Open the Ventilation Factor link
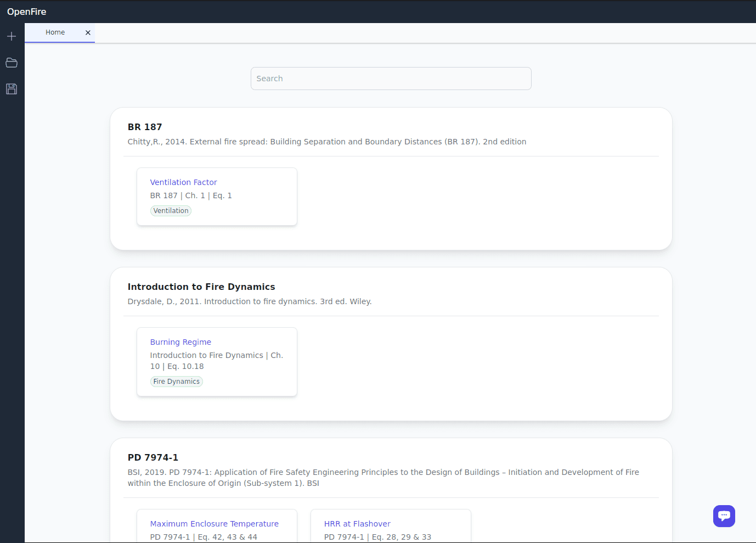Viewport: 756px width, 543px height. point(183,182)
